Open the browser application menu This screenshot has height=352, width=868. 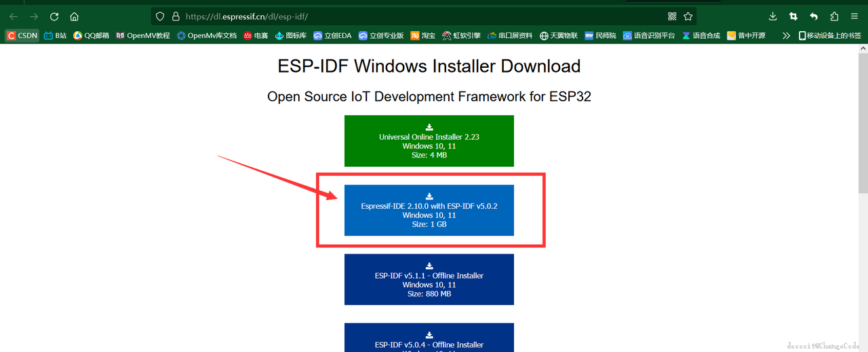854,16
